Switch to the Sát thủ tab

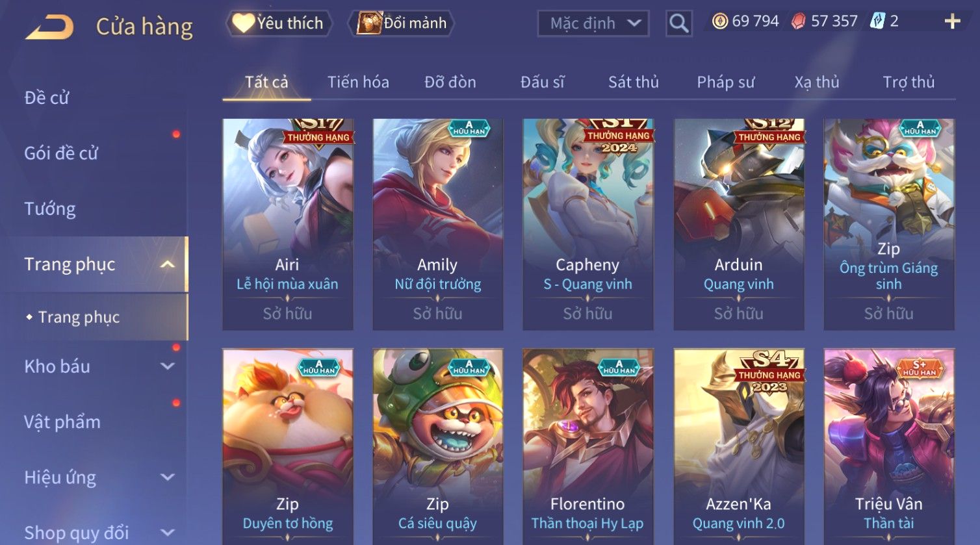[633, 82]
